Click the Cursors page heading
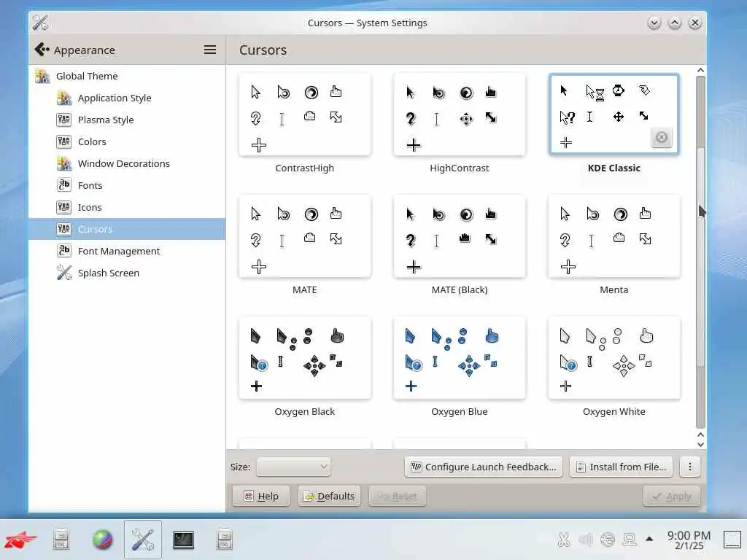This screenshot has width=747, height=560. 263,50
